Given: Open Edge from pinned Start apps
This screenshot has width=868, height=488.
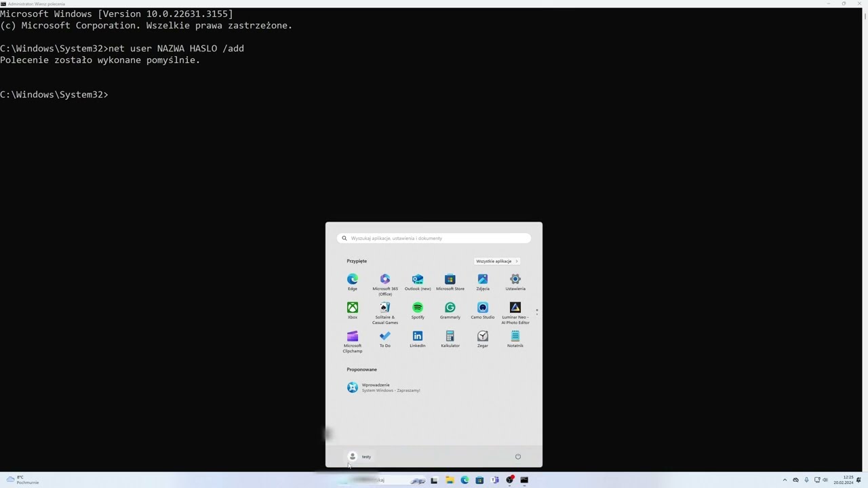Looking at the screenshot, I should tap(353, 283).
